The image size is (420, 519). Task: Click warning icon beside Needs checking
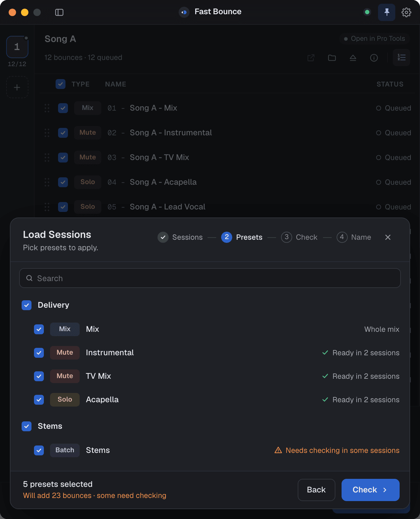coord(278,450)
